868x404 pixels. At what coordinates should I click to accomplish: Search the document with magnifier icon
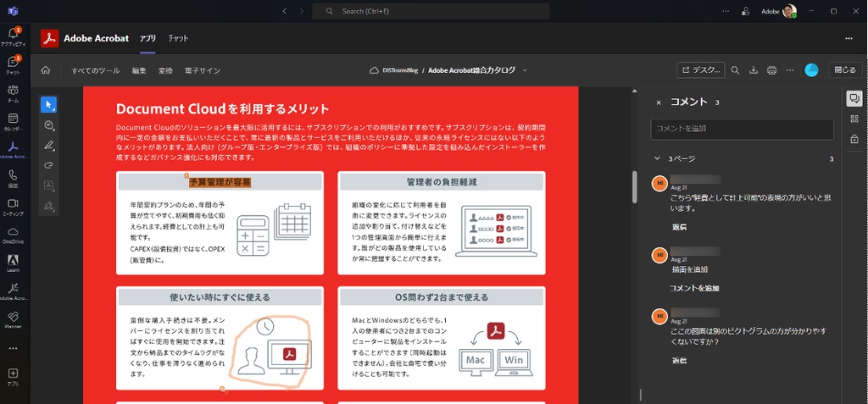click(x=735, y=70)
